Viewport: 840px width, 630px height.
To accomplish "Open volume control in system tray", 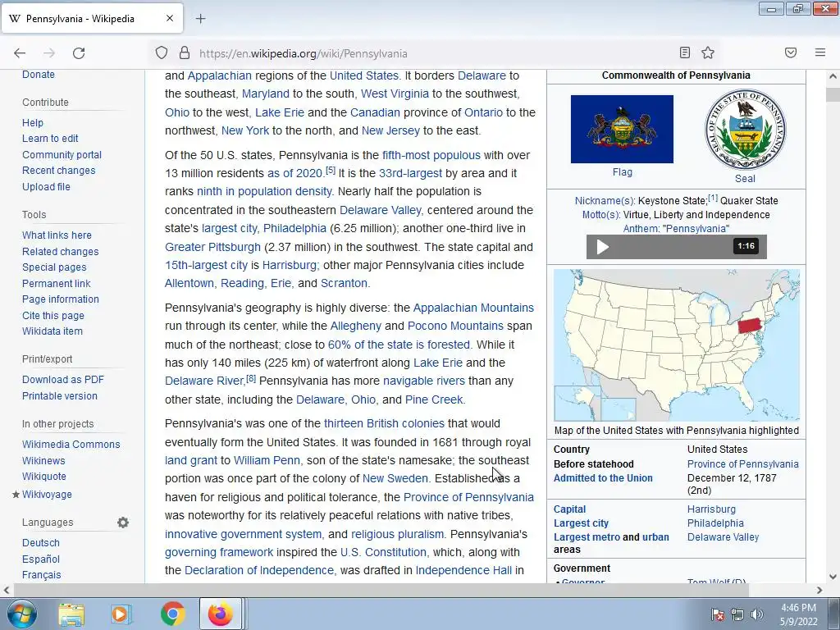I will pyautogui.click(x=756, y=614).
